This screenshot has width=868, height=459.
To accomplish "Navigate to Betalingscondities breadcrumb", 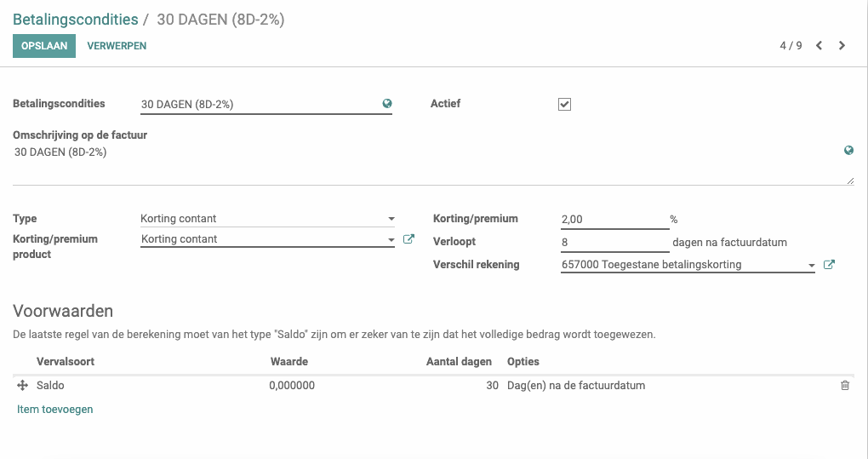I will click(x=75, y=20).
